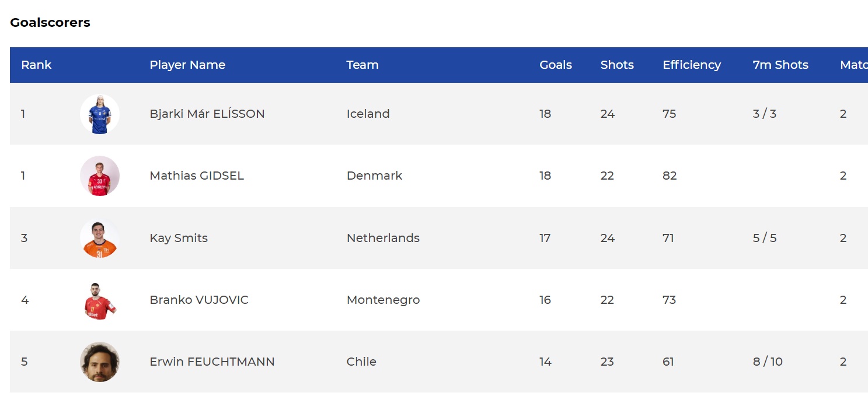Open Branko Vujovic's player picture
This screenshot has height=396, width=868.
(x=100, y=300)
